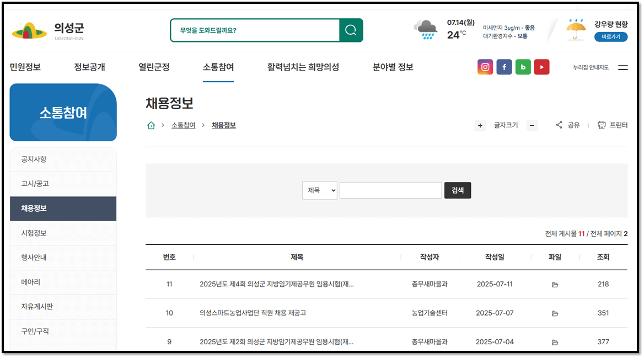Open the Uiseong-gun Instagram page icon
Viewport: 644px width, 358px height.
[x=485, y=67]
